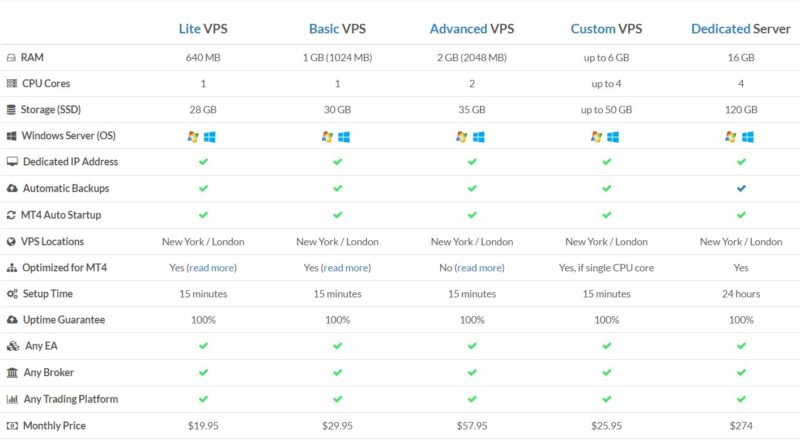This screenshot has width=800, height=443.
Task: Click the RAM row icon
Action: [11, 58]
